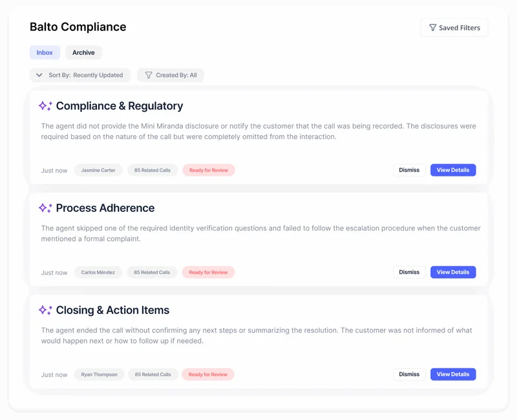This screenshot has height=420, width=517.
Task: Open the Closing & Action Items heading
Action: point(112,310)
